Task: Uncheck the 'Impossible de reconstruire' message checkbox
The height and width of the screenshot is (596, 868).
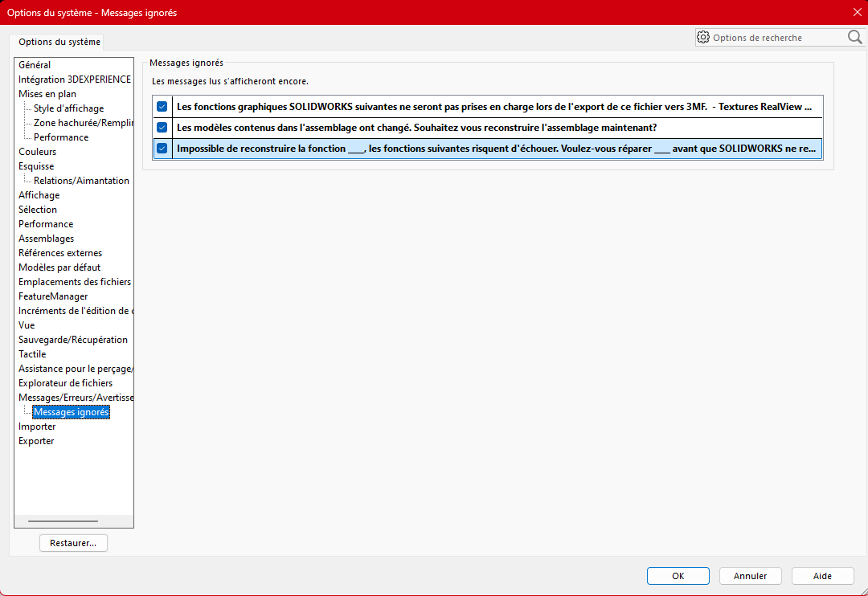Action: click(x=162, y=149)
